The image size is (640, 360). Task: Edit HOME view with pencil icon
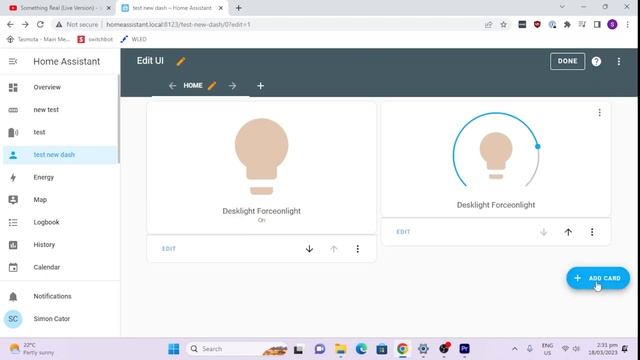(x=212, y=86)
